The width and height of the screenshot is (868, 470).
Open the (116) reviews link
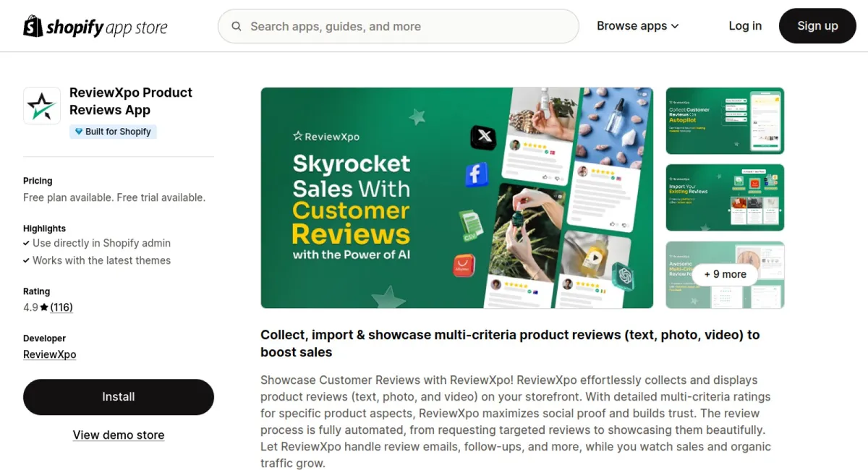click(61, 307)
